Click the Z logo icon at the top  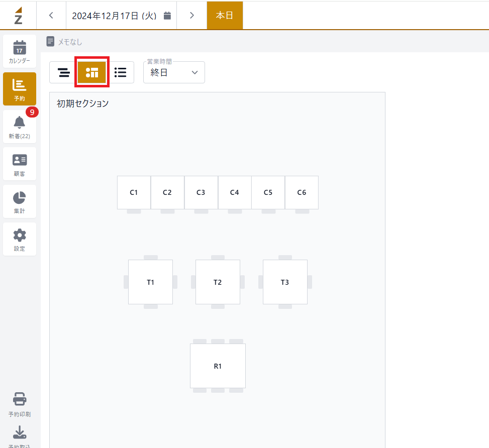(19, 16)
